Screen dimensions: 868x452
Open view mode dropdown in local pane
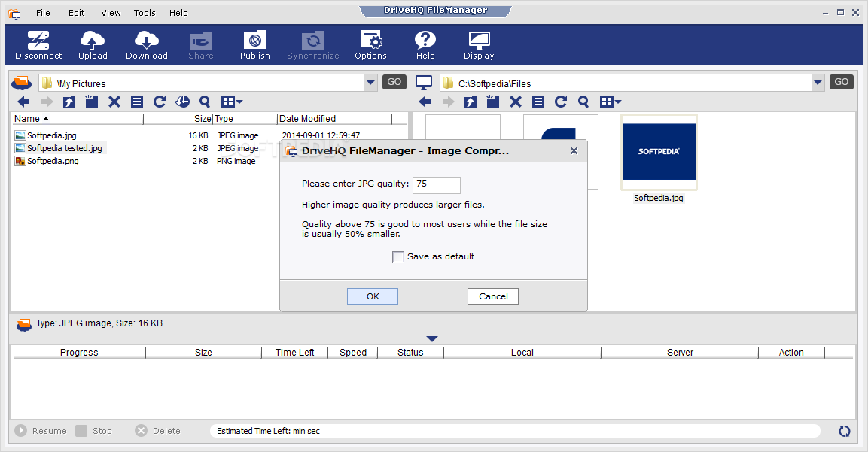click(611, 102)
